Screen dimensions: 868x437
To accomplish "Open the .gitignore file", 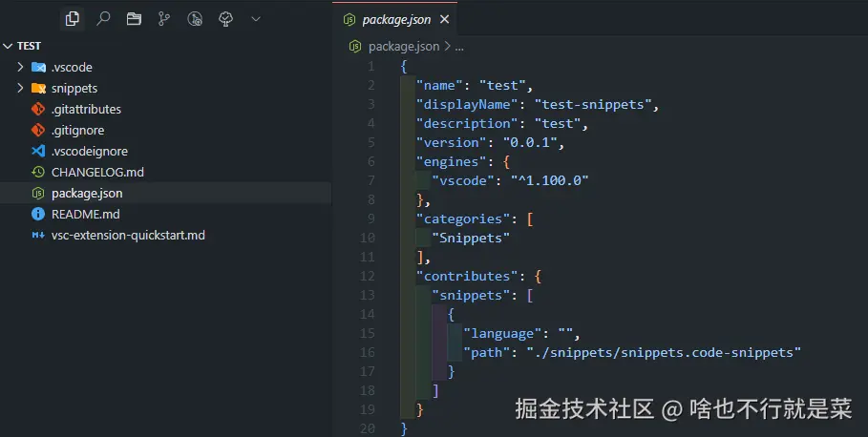I will coord(78,130).
